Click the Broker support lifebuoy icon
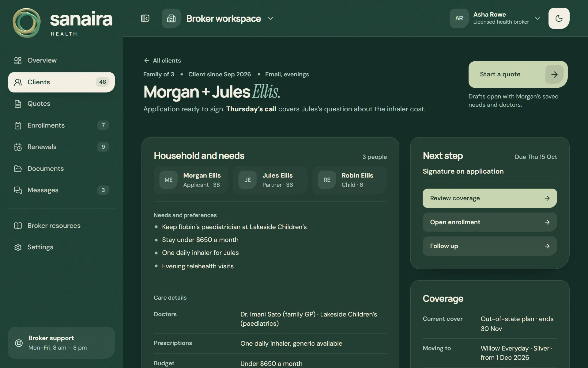The image size is (588, 368). pyautogui.click(x=19, y=343)
